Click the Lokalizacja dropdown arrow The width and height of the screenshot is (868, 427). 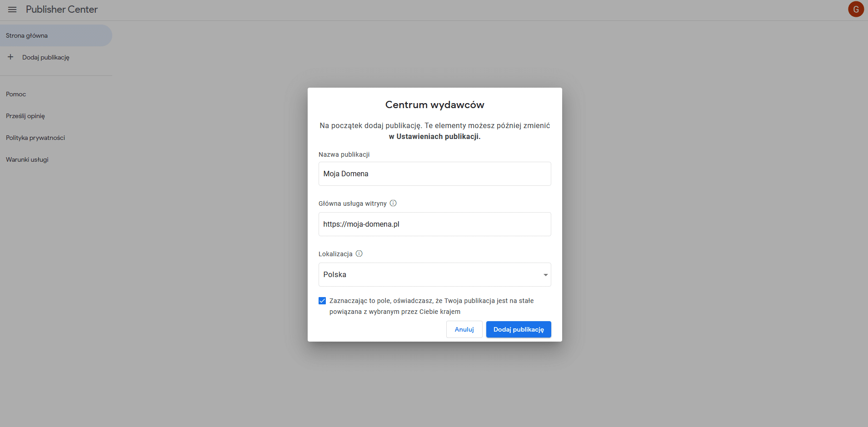pyautogui.click(x=545, y=275)
